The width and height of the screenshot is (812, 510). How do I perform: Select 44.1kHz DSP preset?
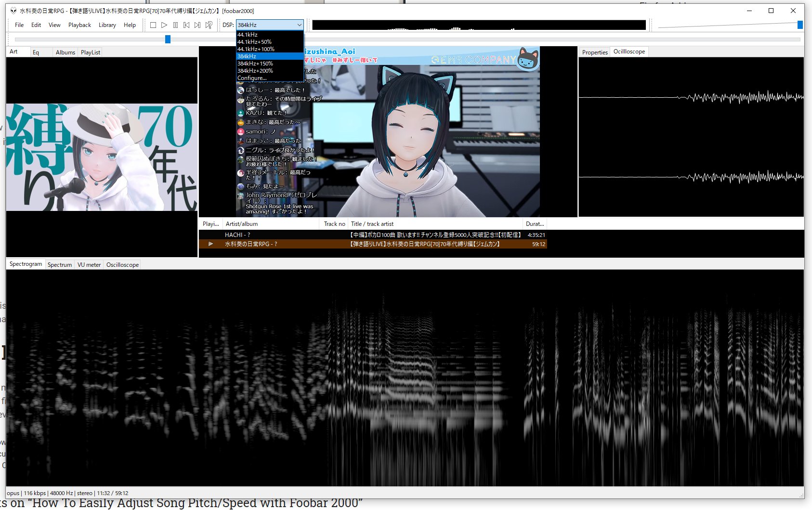point(270,35)
